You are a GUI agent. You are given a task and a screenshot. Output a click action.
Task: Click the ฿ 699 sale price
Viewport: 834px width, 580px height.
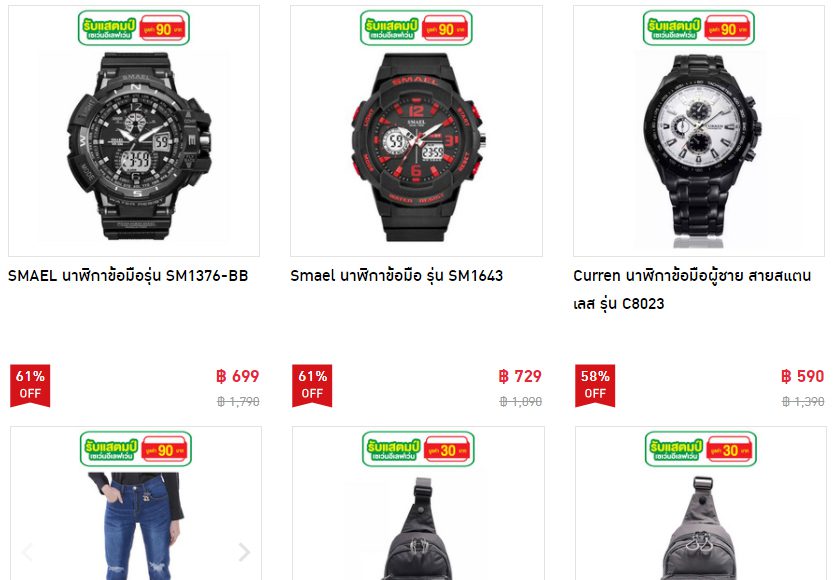[238, 376]
